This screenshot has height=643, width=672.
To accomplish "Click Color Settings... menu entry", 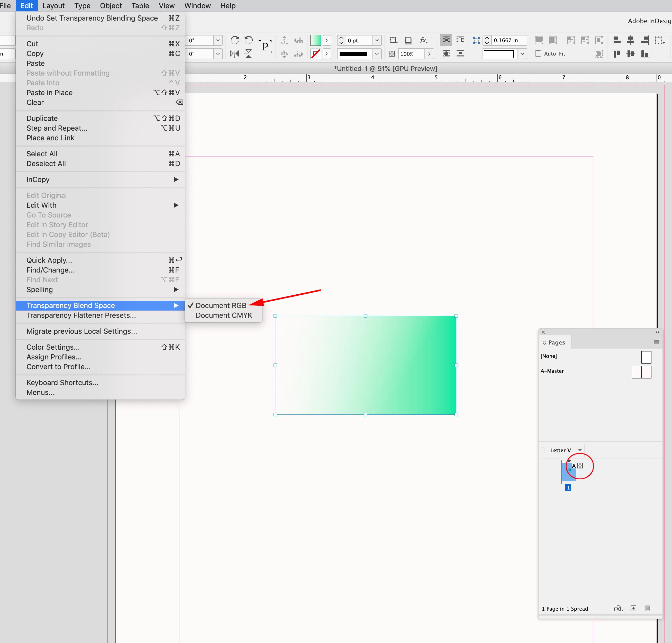I will 53,347.
